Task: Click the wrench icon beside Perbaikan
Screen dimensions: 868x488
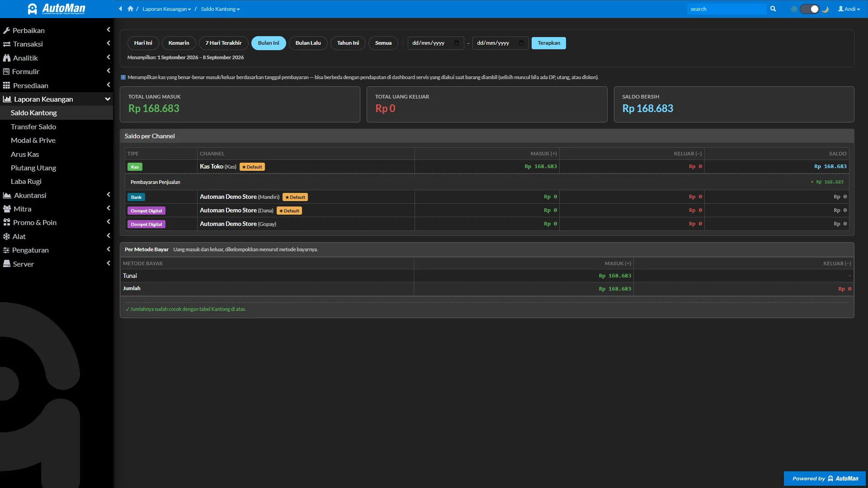Action: pos(6,30)
